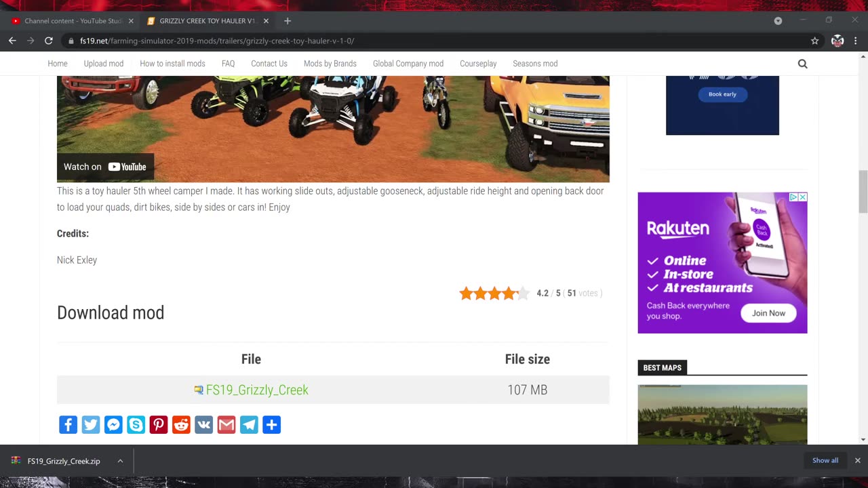Close the downloads bar
This screenshot has height=488, width=868.
point(857,460)
